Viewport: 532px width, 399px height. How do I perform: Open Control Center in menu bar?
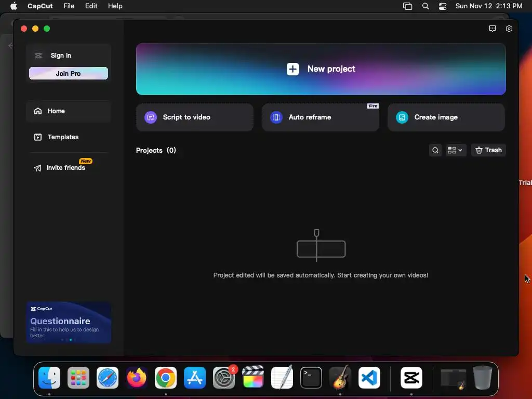(x=443, y=6)
